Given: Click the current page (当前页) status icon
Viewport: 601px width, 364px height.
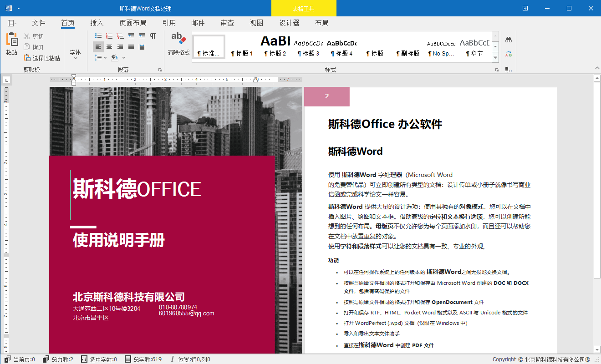Looking at the screenshot, I should (x=8, y=359).
